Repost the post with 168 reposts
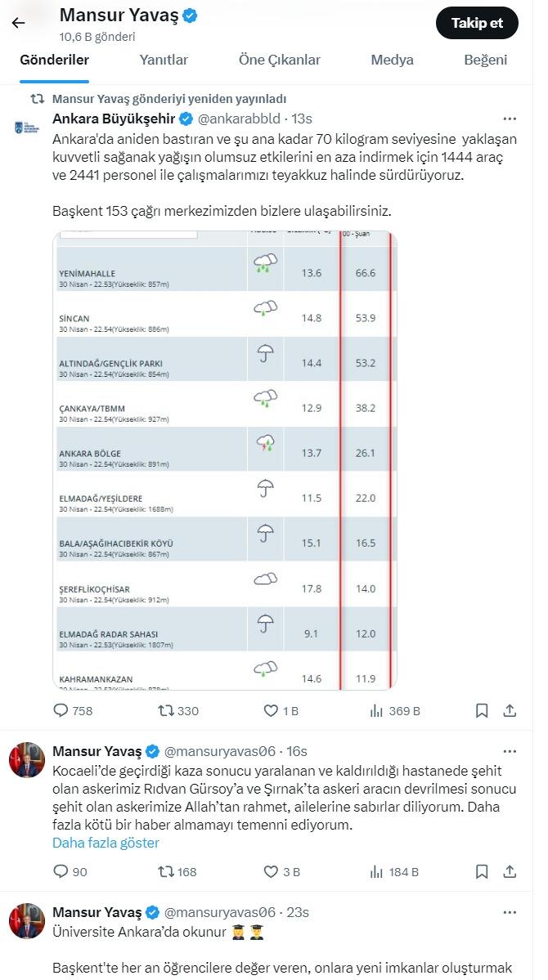This screenshot has height=980, width=548. tap(166, 871)
